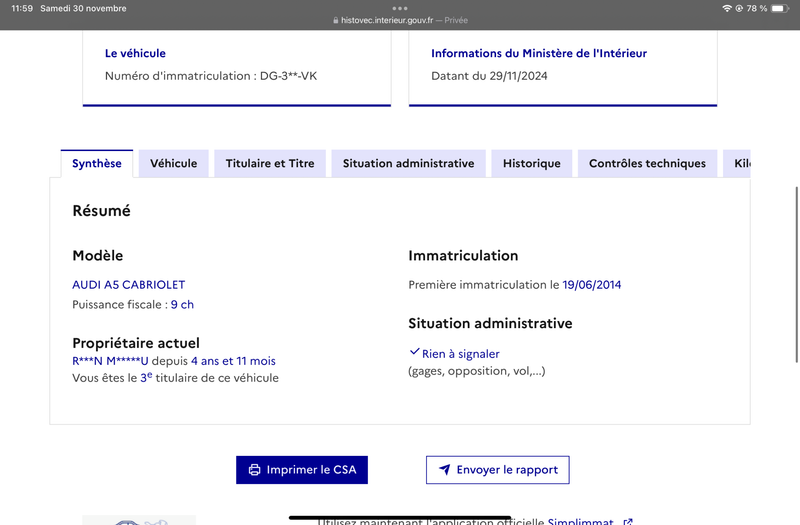Screen dimensions: 800x525
Task: Click the printer icon in Imprimer le CSA
Action: coord(254,470)
